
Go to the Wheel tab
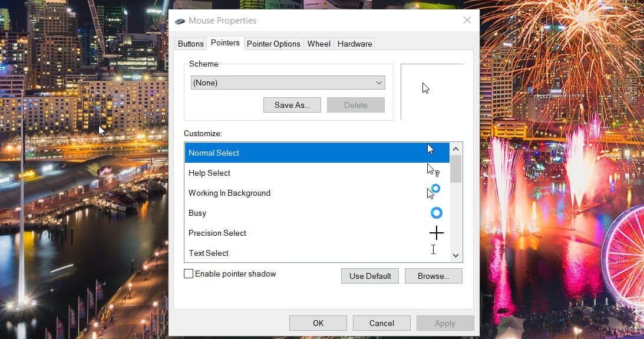point(319,44)
